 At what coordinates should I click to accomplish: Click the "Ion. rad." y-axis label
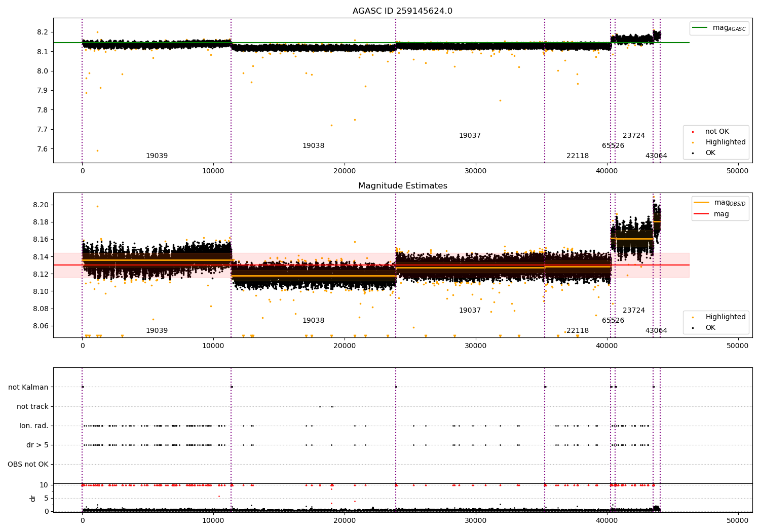tap(34, 426)
